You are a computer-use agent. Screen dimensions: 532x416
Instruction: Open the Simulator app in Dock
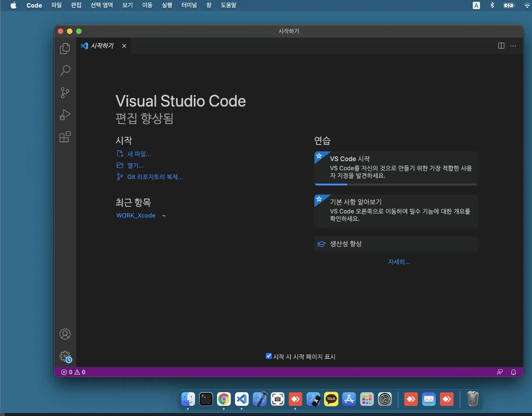313,399
